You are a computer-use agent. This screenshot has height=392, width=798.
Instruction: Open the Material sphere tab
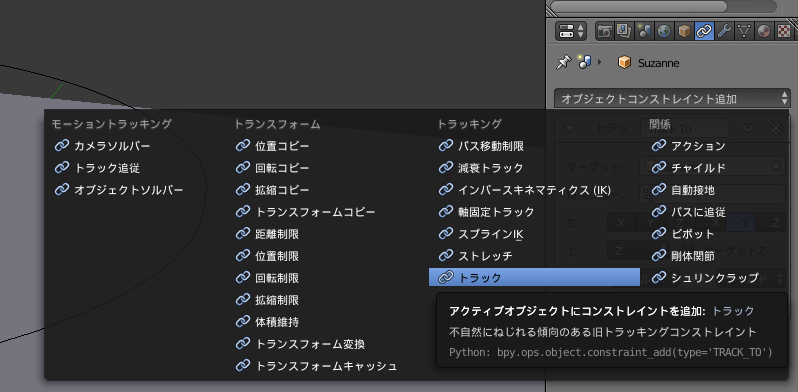pos(763,32)
